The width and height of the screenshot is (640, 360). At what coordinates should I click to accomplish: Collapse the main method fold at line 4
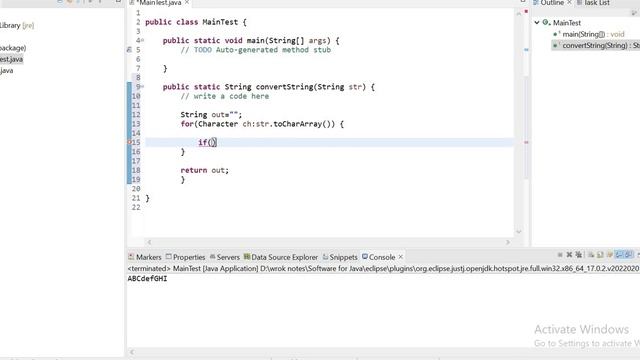tap(142, 40)
